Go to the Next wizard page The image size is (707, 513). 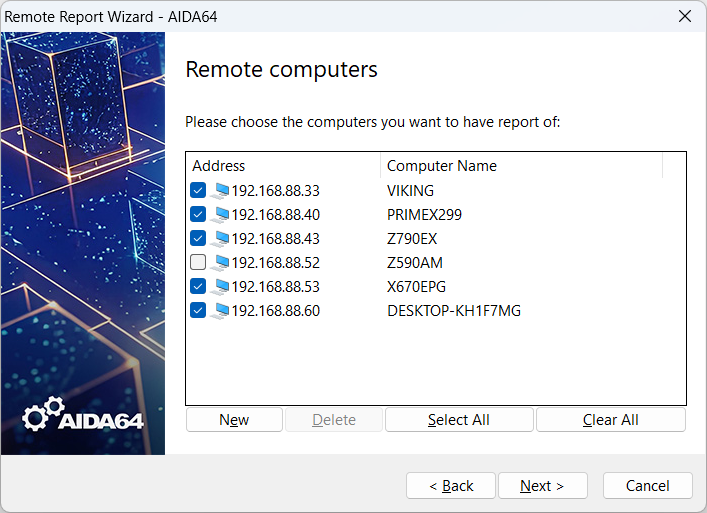[542, 486]
